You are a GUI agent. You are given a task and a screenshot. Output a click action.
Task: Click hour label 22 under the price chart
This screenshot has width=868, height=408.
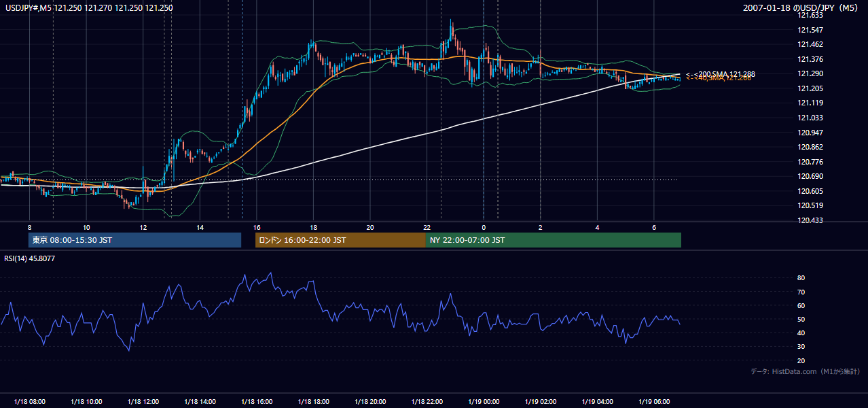(x=427, y=227)
